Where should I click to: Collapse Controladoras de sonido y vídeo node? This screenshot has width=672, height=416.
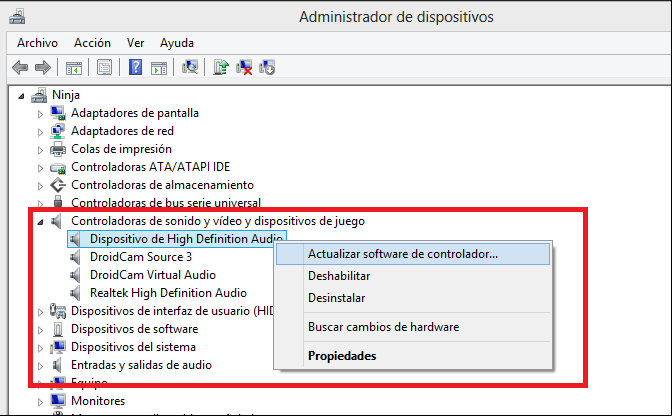[x=40, y=222]
